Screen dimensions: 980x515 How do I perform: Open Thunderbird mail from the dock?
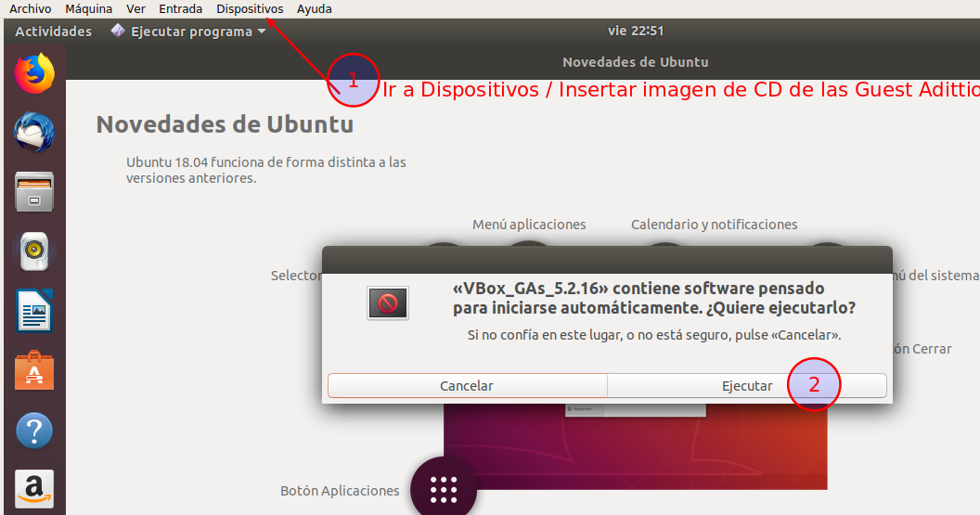34,133
